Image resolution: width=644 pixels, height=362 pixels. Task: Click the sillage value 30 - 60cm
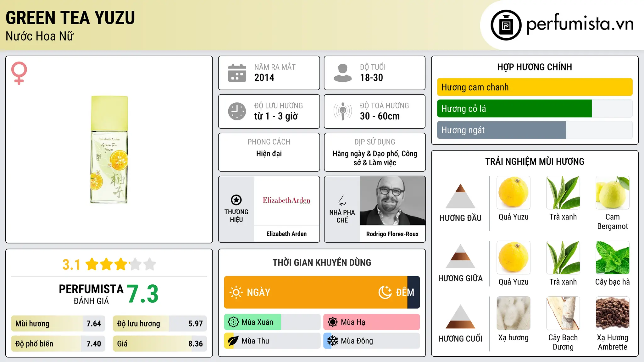[x=380, y=116]
